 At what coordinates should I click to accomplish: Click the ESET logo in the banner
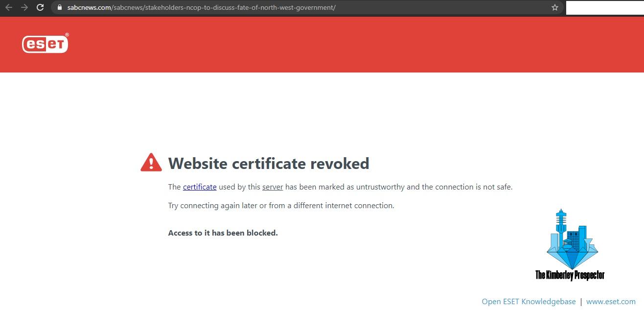click(x=45, y=44)
